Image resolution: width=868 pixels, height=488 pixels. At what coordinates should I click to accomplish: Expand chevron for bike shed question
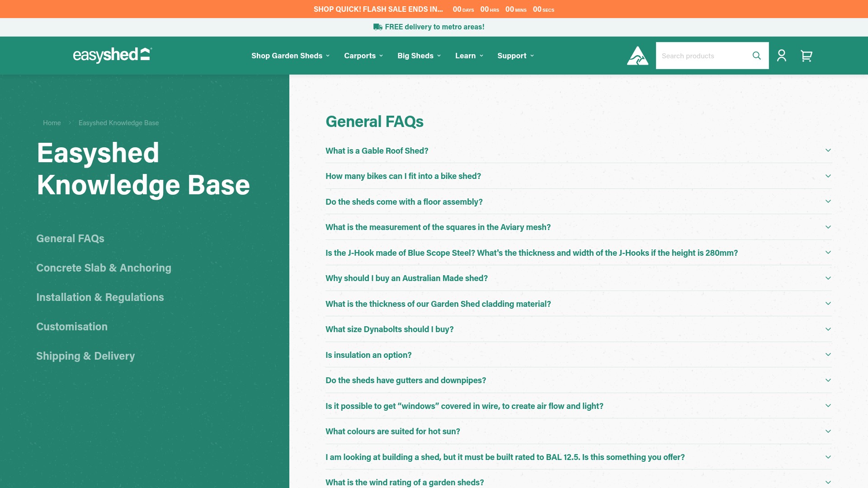coord(828,176)
